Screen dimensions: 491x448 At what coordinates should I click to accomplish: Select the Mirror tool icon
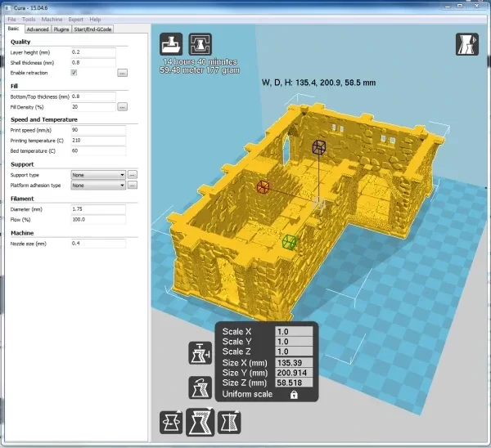click(x=229, y=423)
